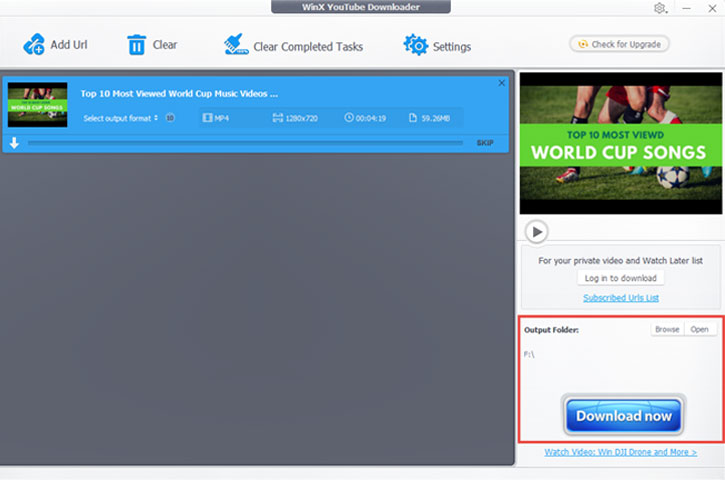
Task: Click the 1280x720 resolution text
Action: [301, 118]
